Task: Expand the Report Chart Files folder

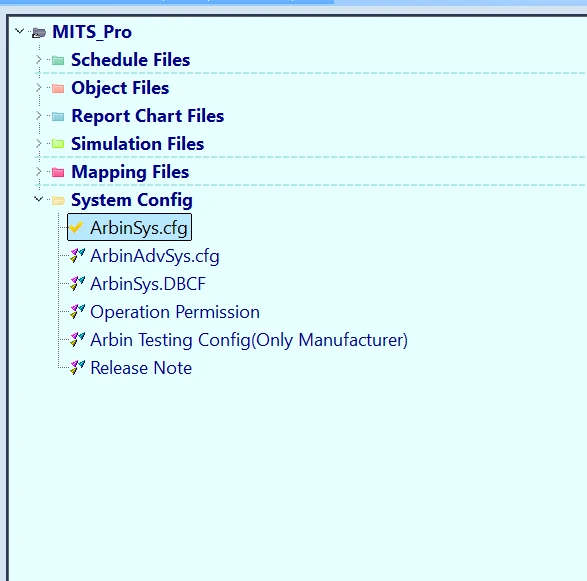Action: (39, 115)
